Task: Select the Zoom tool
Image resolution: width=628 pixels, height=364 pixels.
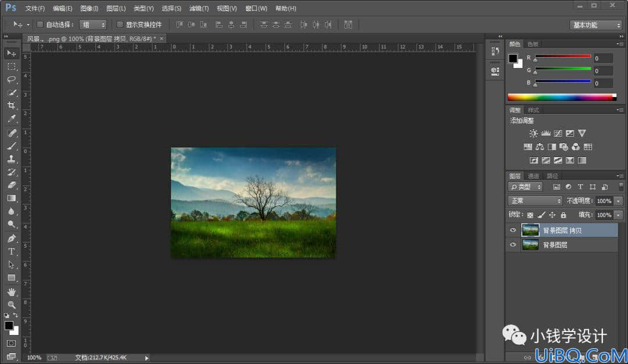Action: [x=11, y=305]
